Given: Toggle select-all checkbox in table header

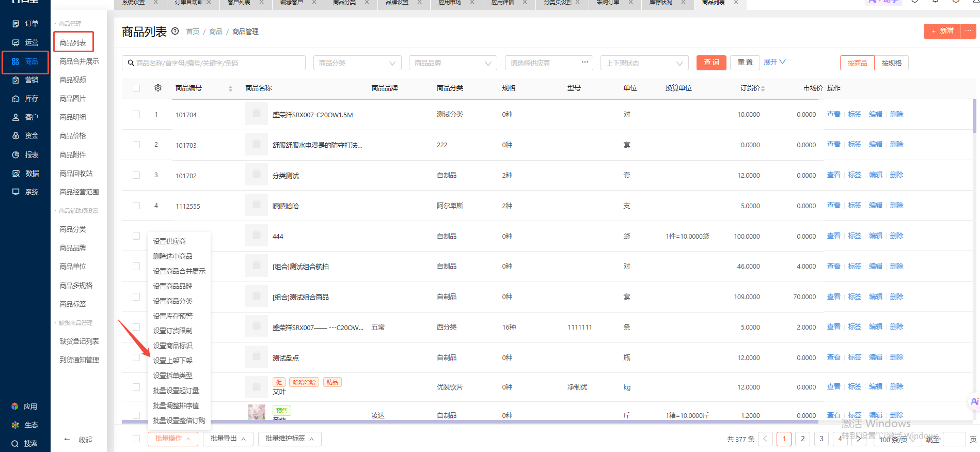Looking at the screenshot, I should pos(136,88).
